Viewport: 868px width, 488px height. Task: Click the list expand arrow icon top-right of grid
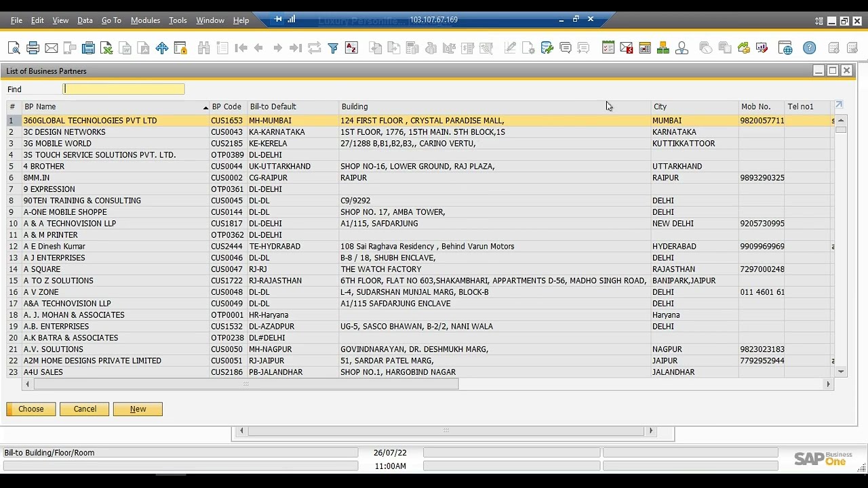[x=839, y=105]
